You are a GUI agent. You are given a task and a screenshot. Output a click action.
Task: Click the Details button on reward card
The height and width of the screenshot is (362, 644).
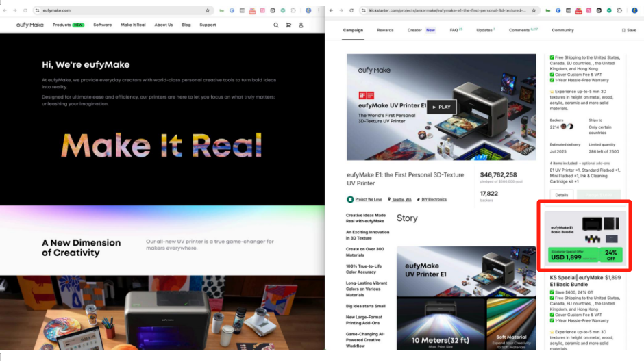[562, 195]
